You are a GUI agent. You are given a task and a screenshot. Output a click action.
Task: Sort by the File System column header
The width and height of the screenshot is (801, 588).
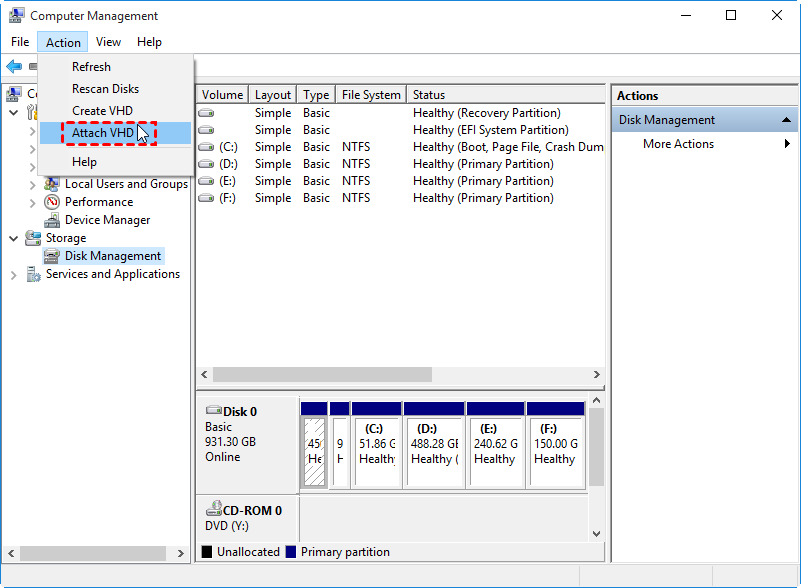[x=370, y=95]
